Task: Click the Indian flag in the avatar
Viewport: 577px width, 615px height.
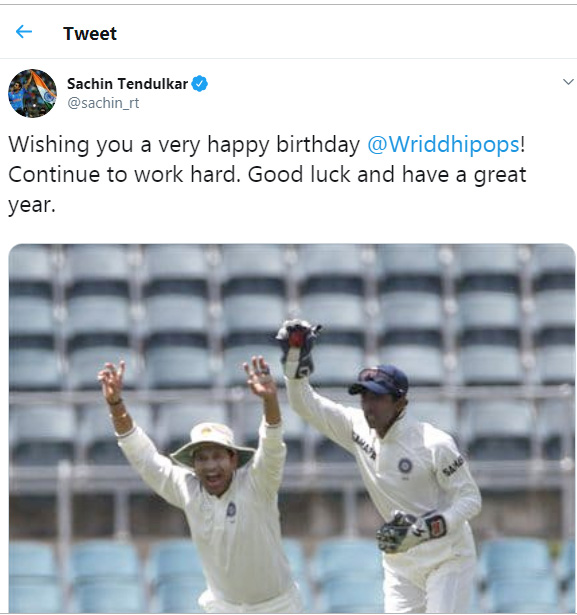Action: [x=44, y=89]
